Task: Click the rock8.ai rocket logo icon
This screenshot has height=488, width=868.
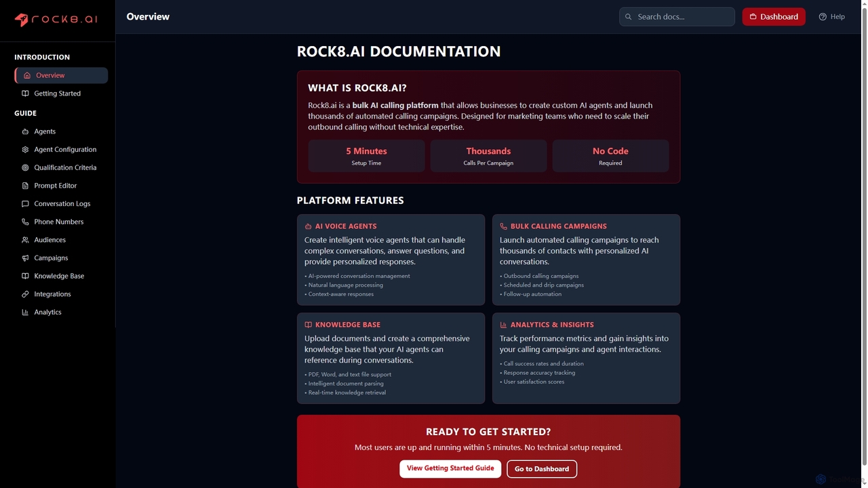Action: point(22,20)
